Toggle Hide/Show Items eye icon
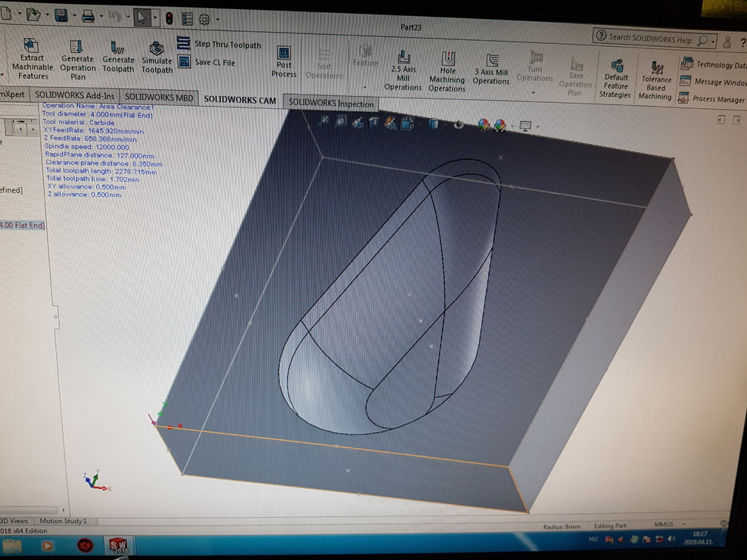 (x=459, y=125)
